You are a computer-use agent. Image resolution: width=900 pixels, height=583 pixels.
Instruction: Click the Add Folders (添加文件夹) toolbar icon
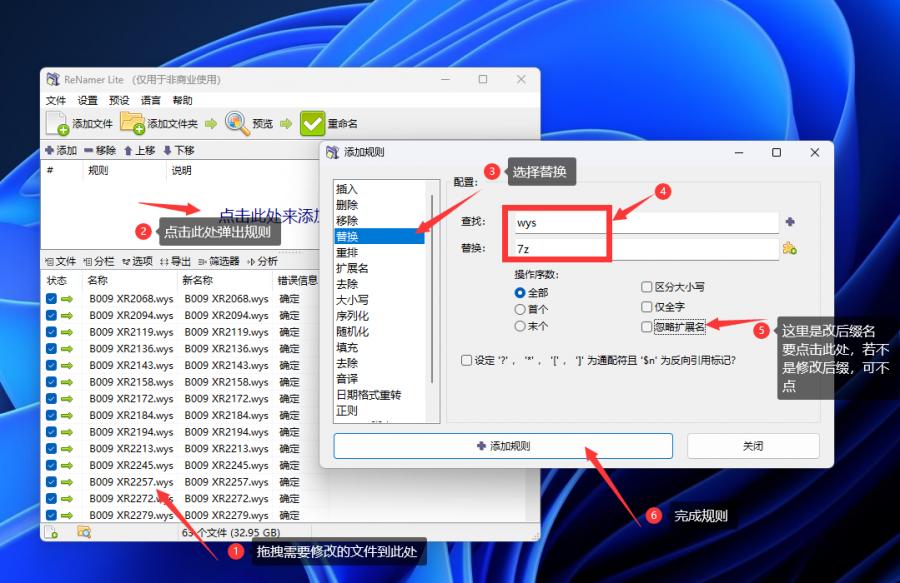tap(132, 123)
